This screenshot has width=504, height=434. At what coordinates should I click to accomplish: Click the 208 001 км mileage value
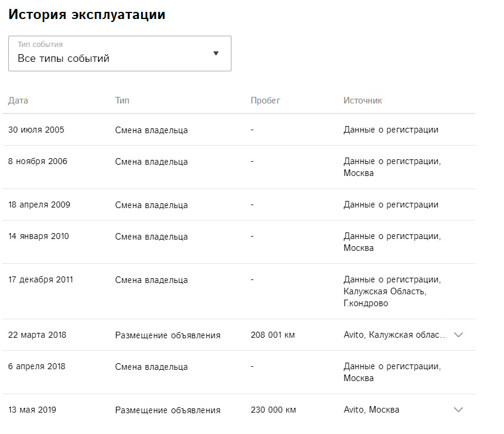coord(273,335)
